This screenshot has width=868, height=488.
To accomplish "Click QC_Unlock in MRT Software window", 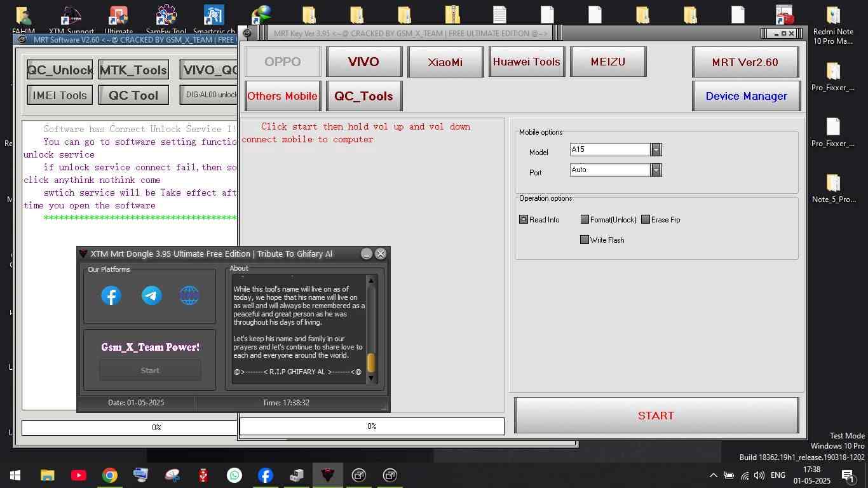I will (x=60, y=70).
